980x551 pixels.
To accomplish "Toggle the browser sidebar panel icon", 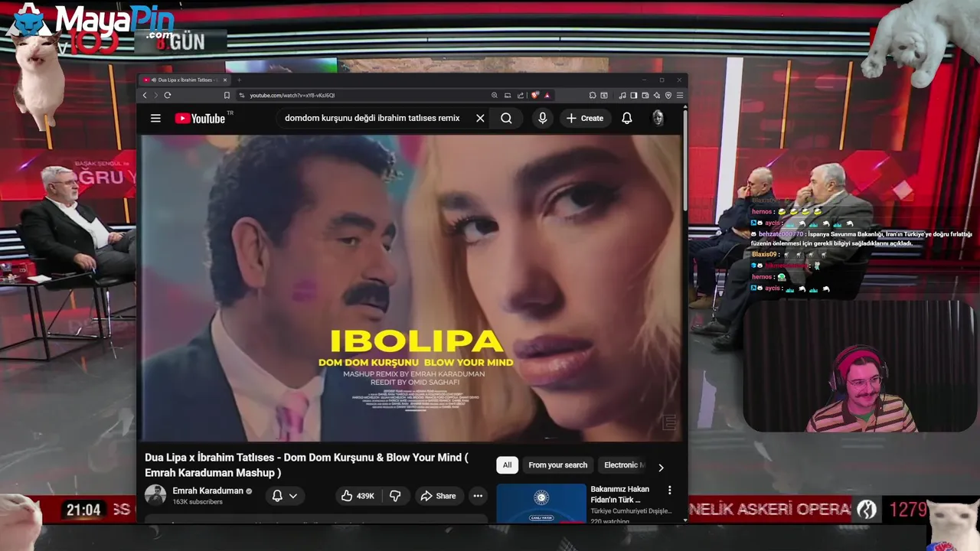I will (x=634, y=95).
